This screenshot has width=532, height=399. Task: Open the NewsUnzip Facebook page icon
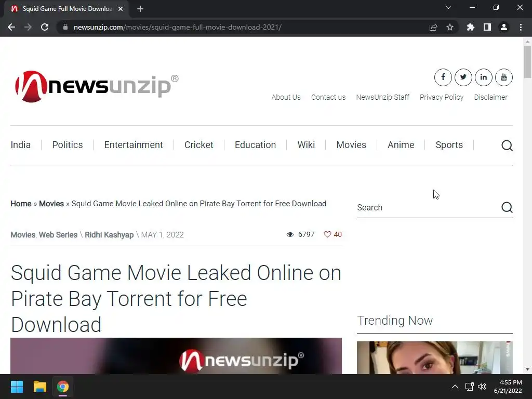[443, 77]
